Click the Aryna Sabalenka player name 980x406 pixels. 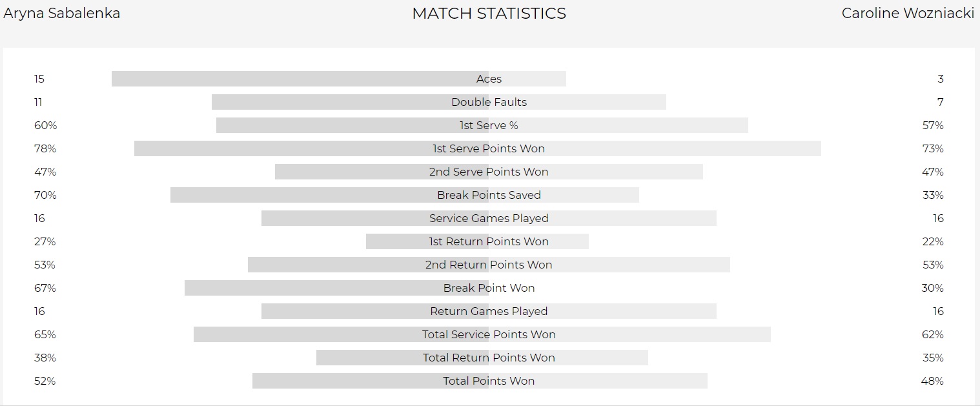coord(62,14)
